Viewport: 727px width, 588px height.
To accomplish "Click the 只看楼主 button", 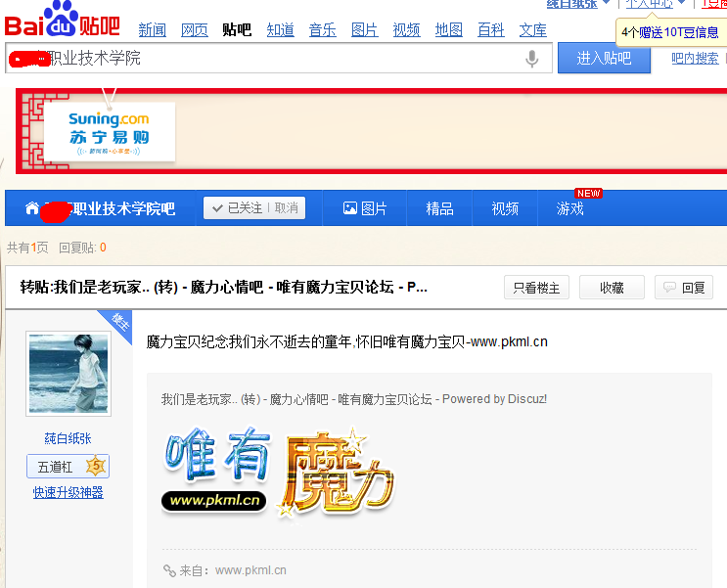I will click(x=536, y=288).
